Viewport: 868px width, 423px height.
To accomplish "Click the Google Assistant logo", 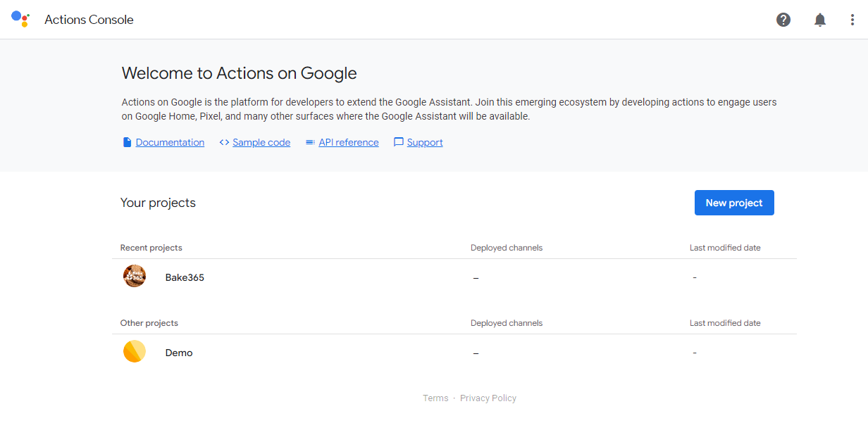I will [x=20, y=19].
